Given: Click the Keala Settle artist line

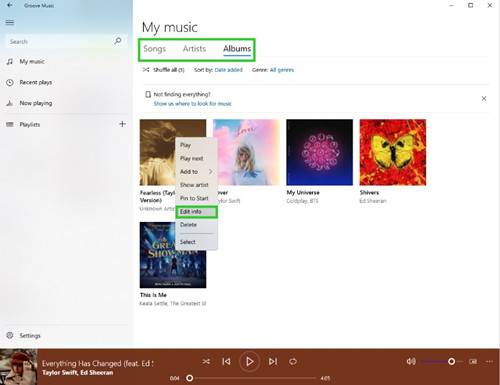Looking at the screenshot, I should pyautogui.click(x=173, y=303).
